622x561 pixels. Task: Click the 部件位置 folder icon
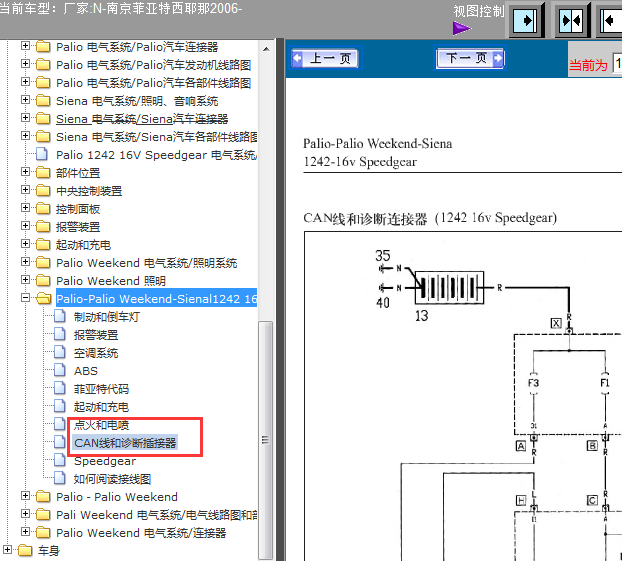click(43, 173)
